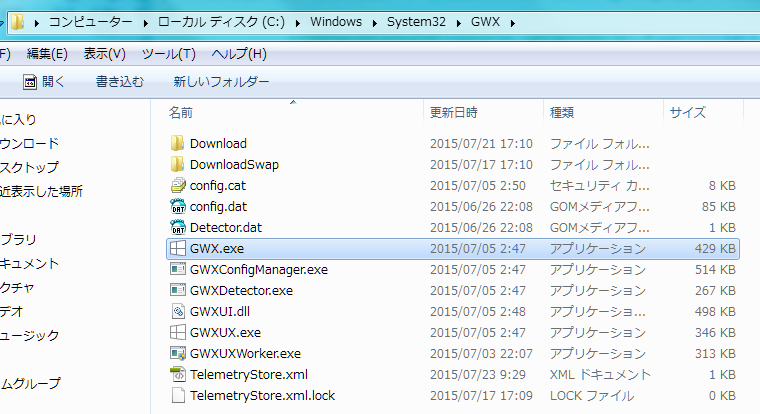Go to コンピューター in address bar
This screenshot has height=414, width=760.
[x=91, y=22]
